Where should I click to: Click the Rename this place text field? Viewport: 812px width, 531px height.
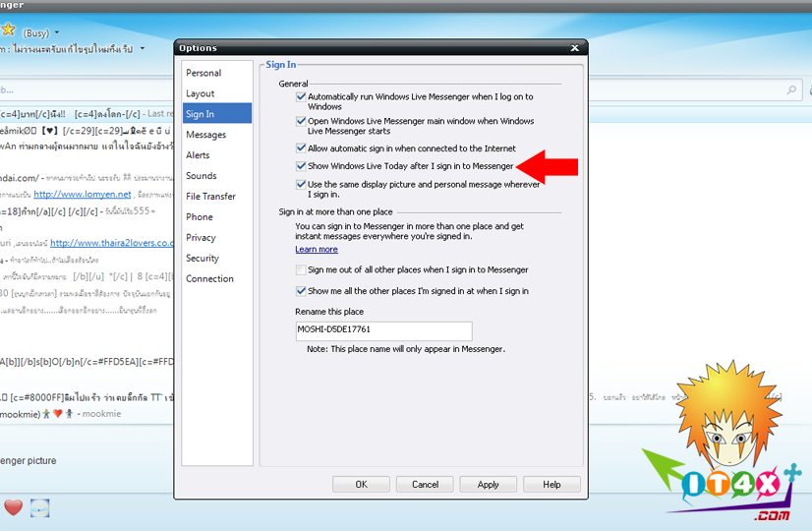pyautogui.click(x=383, y=331)
